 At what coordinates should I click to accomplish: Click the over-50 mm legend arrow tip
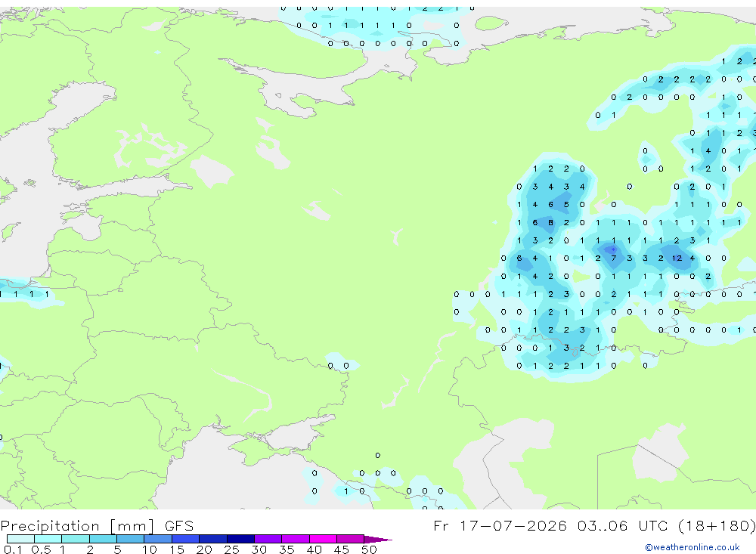[x=379, y=540]
